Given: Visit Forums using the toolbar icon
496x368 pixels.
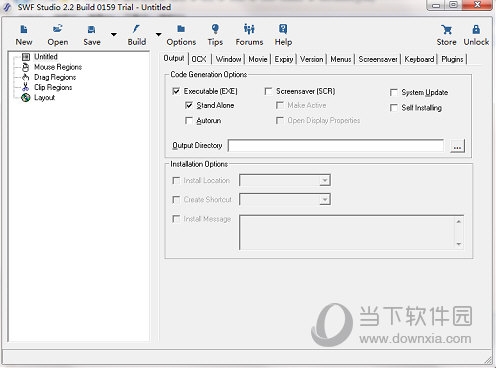Looking at the screenshot, I should [249, 35].
